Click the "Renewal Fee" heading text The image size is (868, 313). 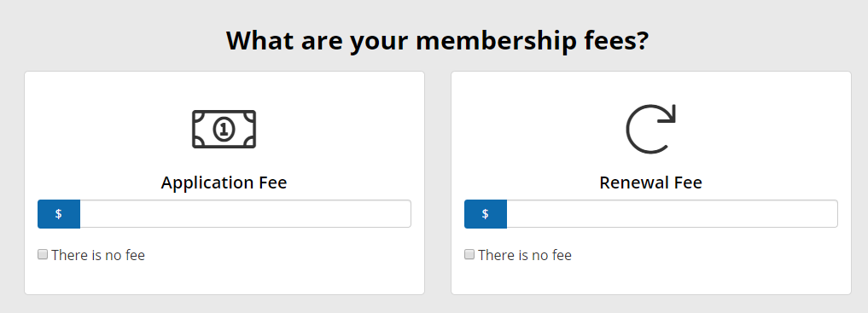[651, 183]
